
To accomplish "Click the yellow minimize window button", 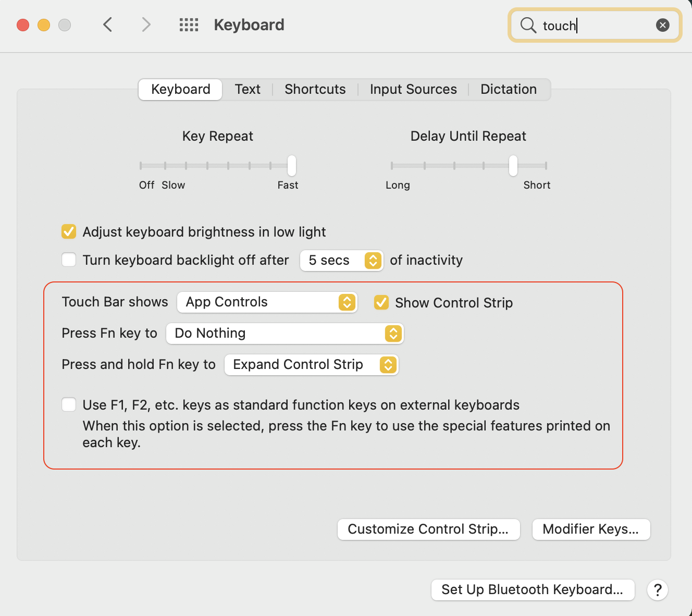I will click(x=44, y=25).
